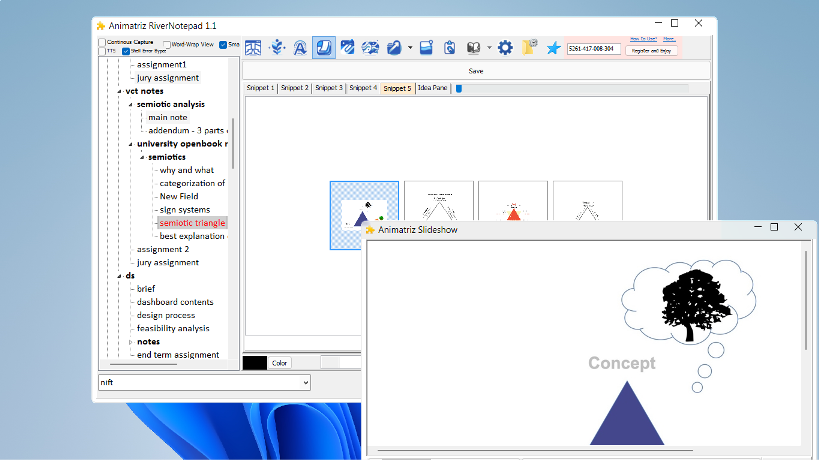This screenshot has height=460, width=819.
Task: Select the dashboard contents tree item
Action: [175, 302]
